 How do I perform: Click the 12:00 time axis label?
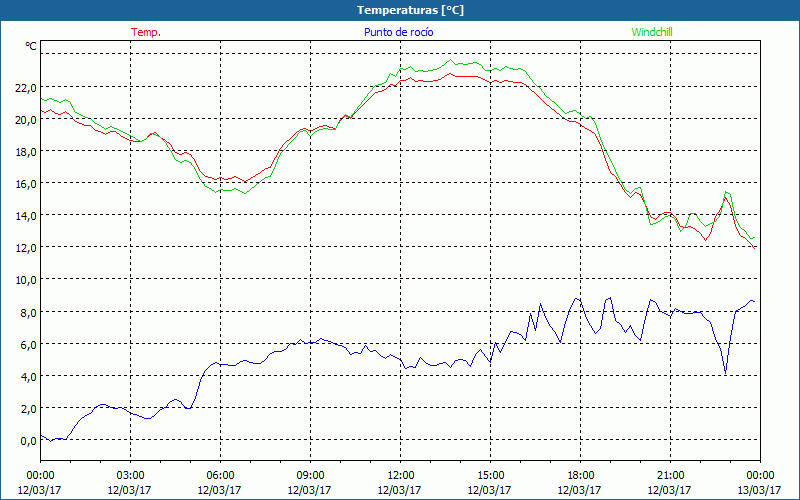click(x=400, y=476)
